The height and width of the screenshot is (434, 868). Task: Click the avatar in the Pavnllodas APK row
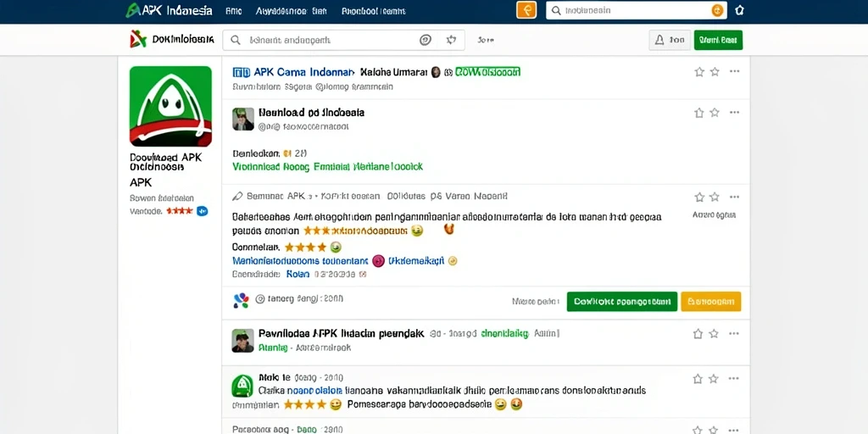[242, 341]
